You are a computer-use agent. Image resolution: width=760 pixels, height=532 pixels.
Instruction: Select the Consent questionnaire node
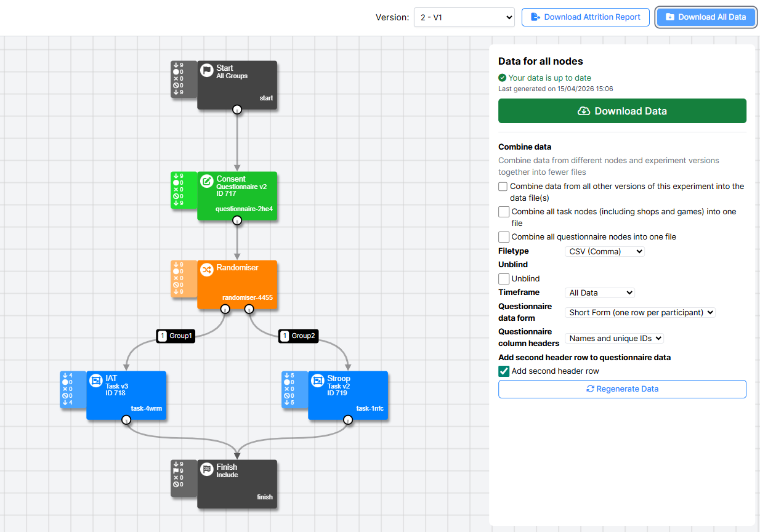[x=237, y=196]
